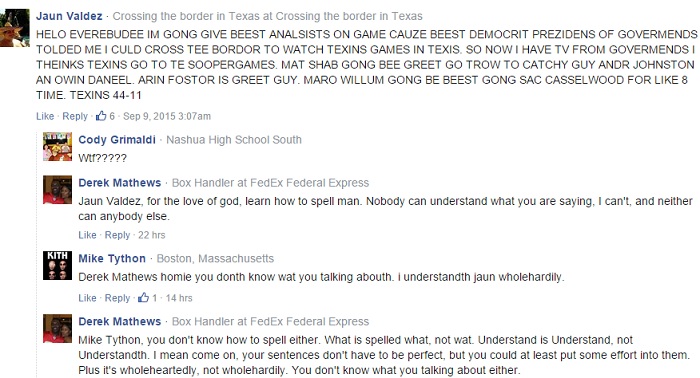This screenshot has height=378, width=700.
Task: Click the thumbs-up icon showing 6 likes
Action: click(101, 116)
